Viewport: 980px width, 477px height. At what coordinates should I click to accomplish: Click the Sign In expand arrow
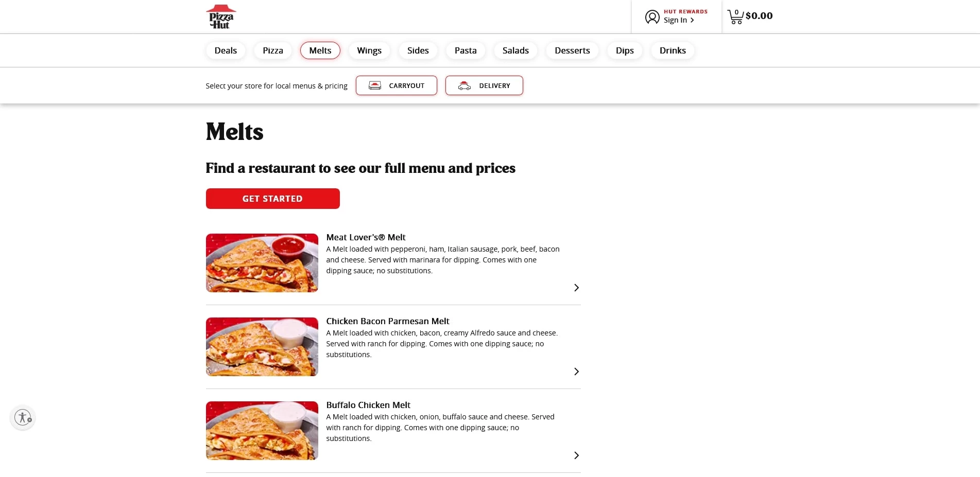[692, 20]
